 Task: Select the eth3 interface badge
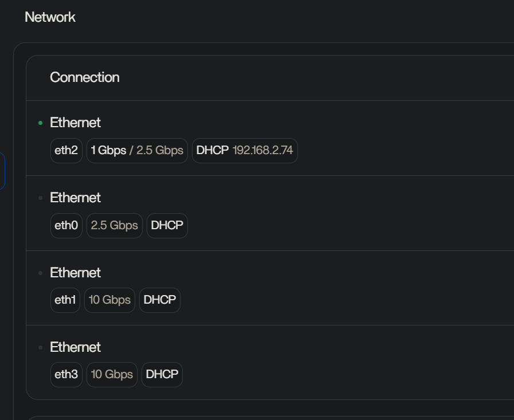66,374
